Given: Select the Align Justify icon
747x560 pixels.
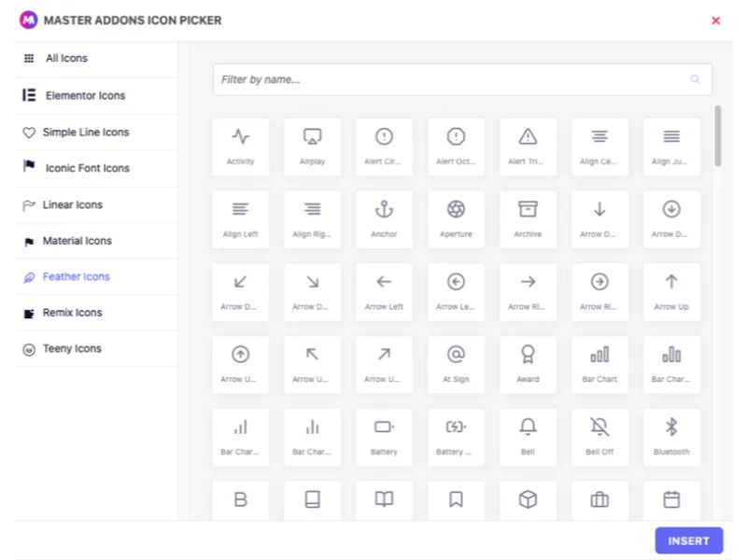Looking at the screenshot, I should (x=671, y=147).
